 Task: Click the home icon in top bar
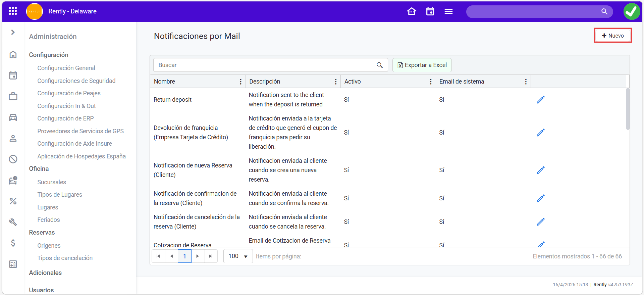click(411, 11)
